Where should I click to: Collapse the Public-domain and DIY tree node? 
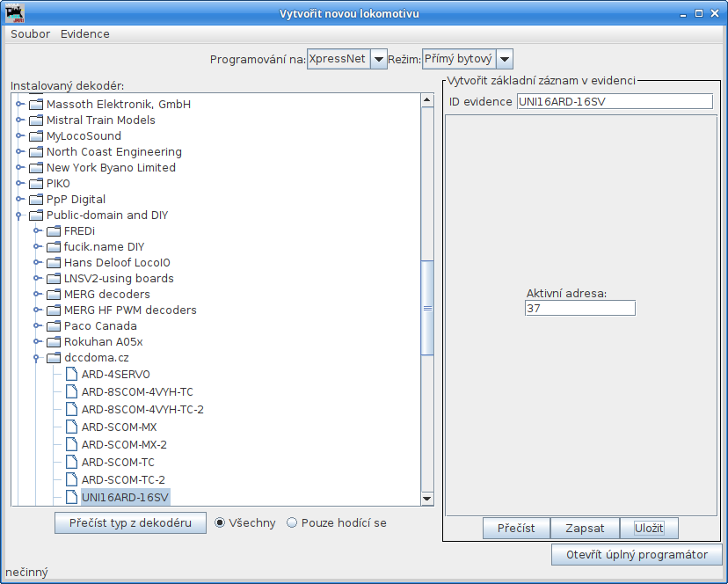click(19, 215)
